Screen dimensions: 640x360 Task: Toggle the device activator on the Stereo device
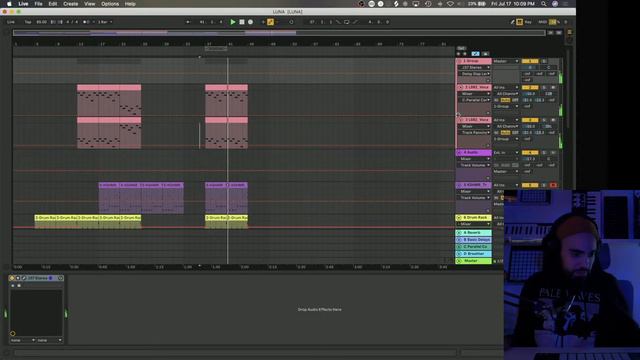click(12, 278)
